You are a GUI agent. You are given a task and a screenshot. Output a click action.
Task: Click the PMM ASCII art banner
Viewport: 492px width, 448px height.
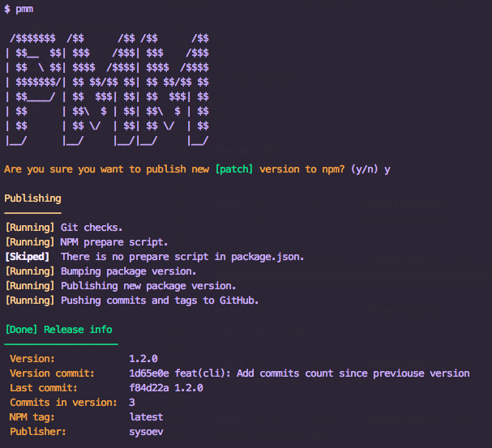pos(107,90)
